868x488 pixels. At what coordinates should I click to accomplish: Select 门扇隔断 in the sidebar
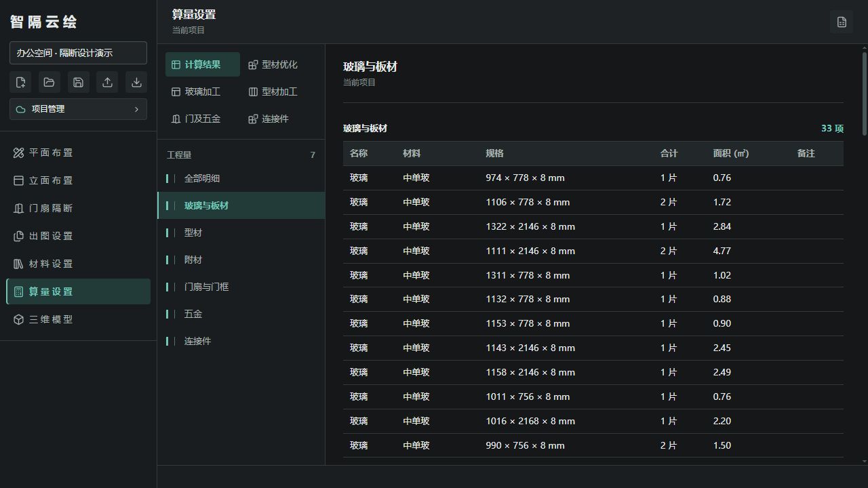click(x=78, y=208)
